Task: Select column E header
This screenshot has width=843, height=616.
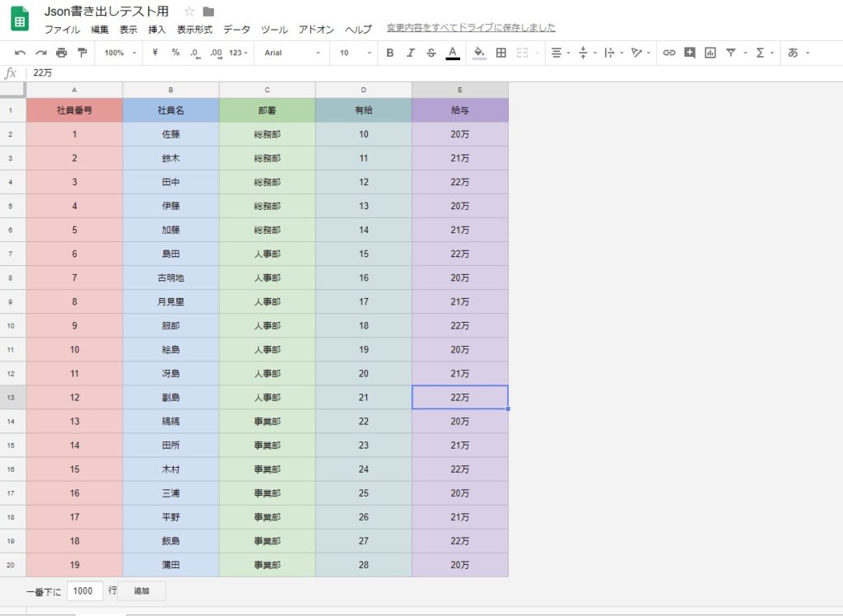Action: pos(459,90)
